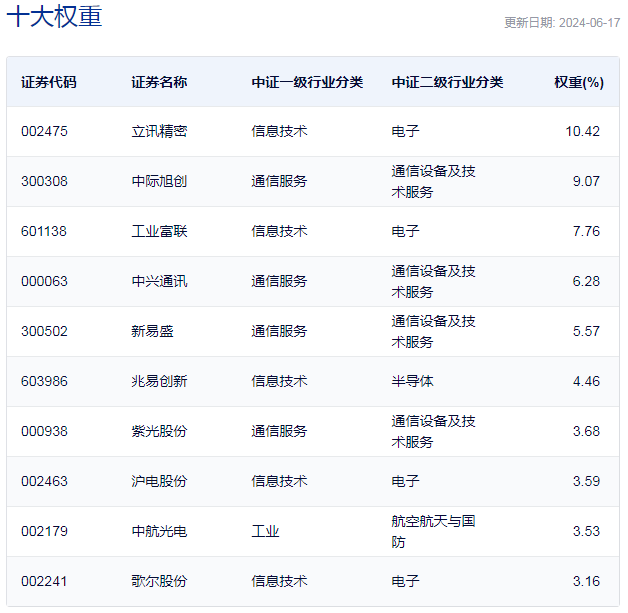Select stock code 601138
628x613 pixels.
coord(44,231)
